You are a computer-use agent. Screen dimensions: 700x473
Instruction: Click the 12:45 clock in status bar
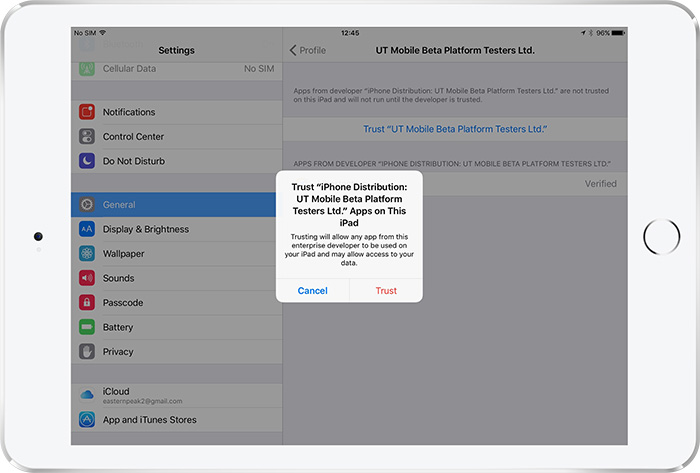tap(350, 33)
